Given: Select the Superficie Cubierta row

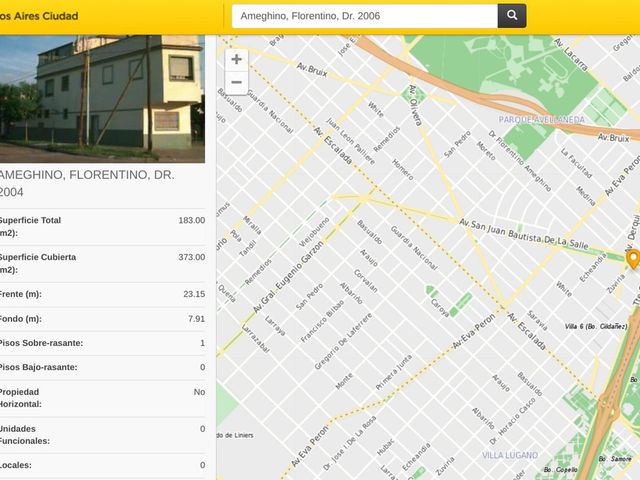Looking at the screenshot, I should coord(102,264).
